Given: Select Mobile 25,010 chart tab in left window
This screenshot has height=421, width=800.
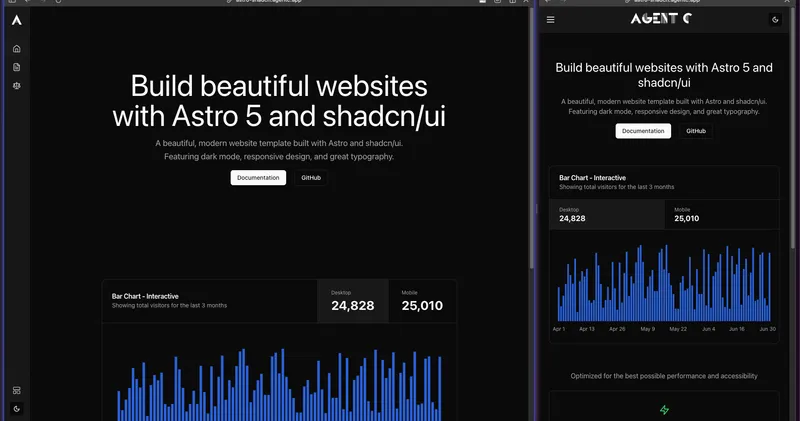Looking at the screenshot, I should tap(422, 301).
